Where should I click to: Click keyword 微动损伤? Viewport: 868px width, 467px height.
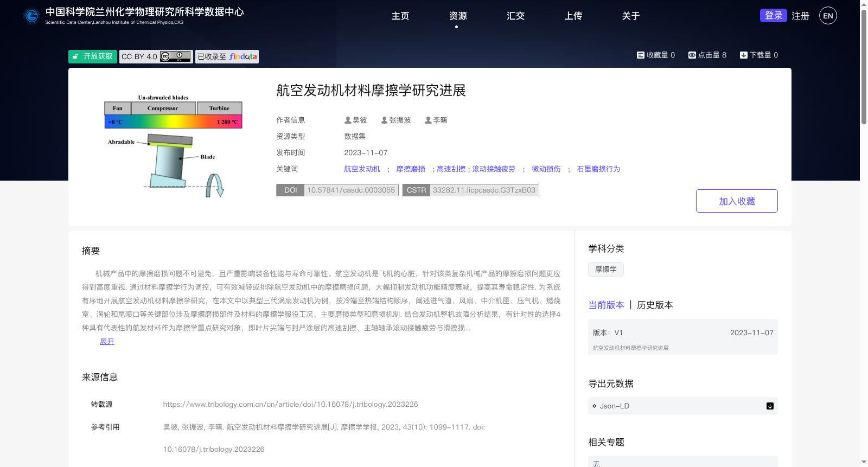[x=546, y=169]
